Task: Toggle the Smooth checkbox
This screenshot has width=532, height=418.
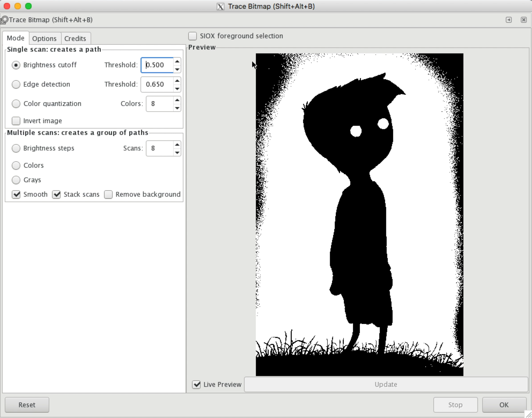Action: coord(16,195)
